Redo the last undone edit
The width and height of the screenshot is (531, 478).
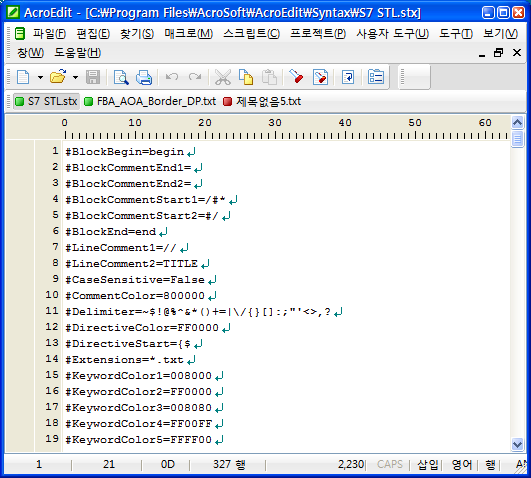click(x=195, y=77)
